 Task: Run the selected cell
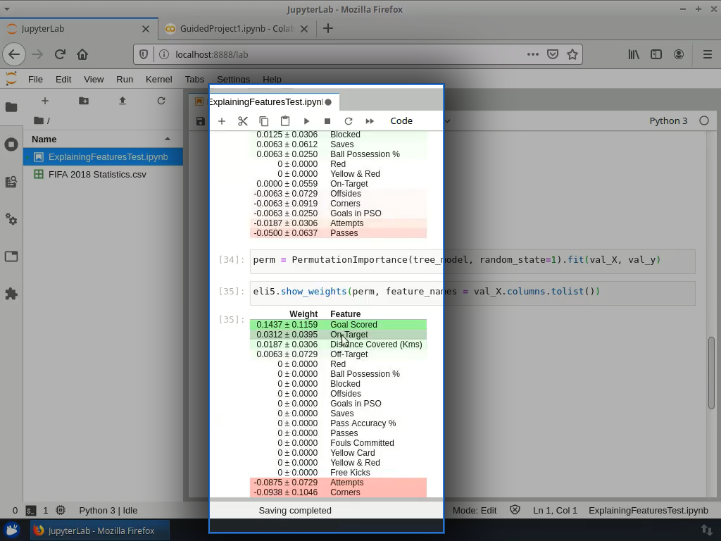[x=306, y=121]
